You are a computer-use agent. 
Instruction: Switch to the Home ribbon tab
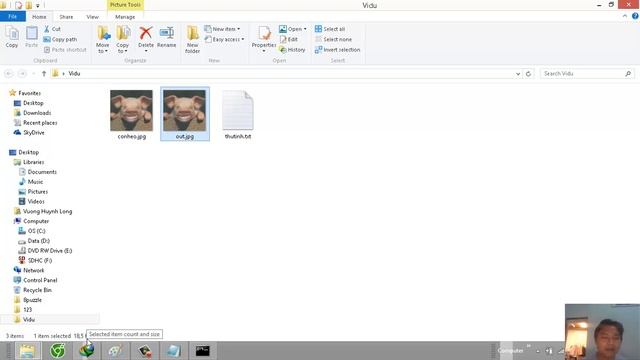[x=39, y=17]
